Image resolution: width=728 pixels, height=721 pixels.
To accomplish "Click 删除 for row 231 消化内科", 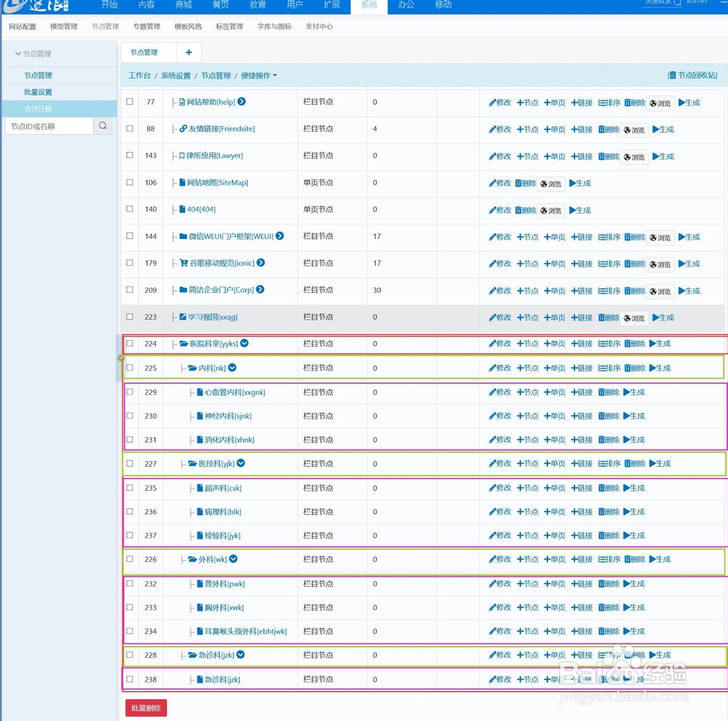I will pos(609,439).
